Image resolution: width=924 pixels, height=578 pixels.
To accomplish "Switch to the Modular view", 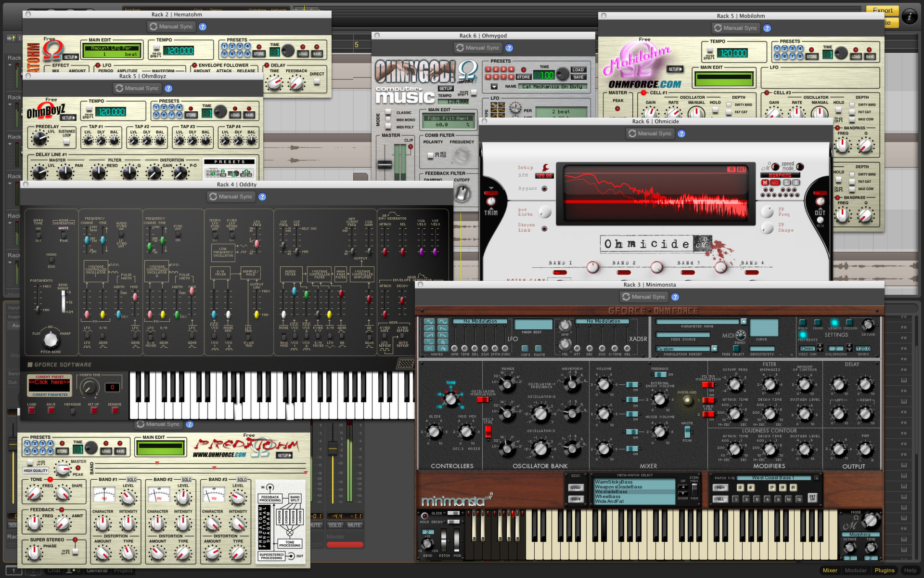I will coord(856,570).
